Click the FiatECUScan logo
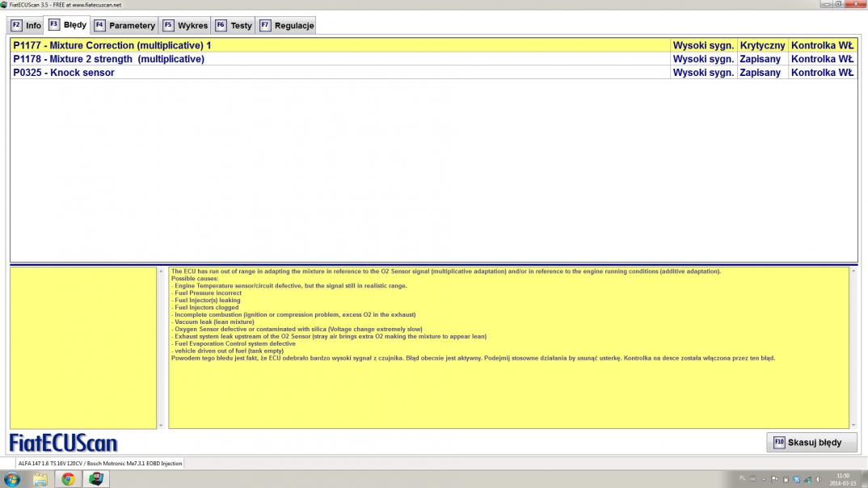 (x=64, y=444)
